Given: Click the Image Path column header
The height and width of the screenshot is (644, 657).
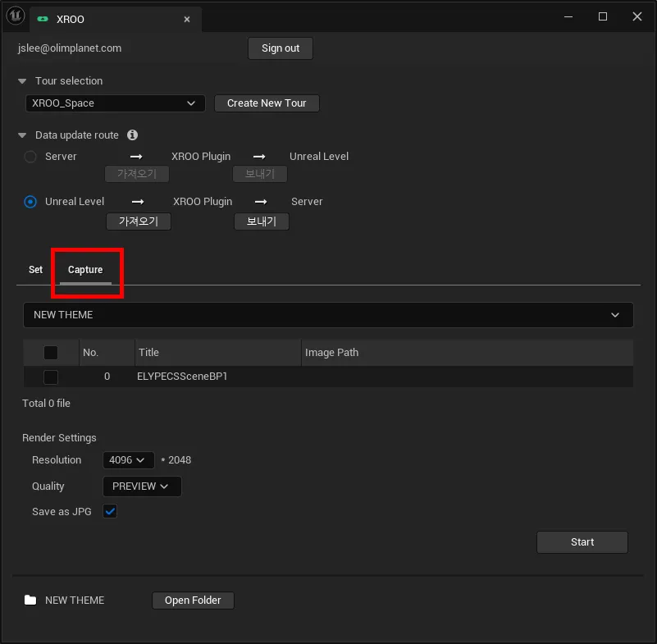Looking at the screenshot, I should click(468, 353).
